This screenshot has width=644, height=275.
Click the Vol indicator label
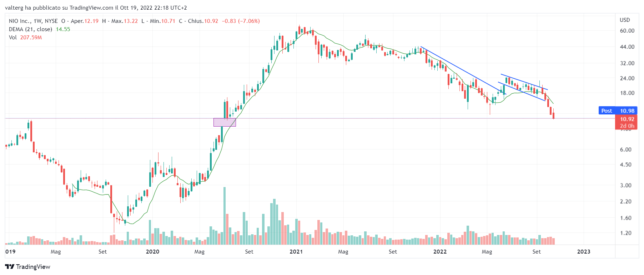[x=13, y=38]
